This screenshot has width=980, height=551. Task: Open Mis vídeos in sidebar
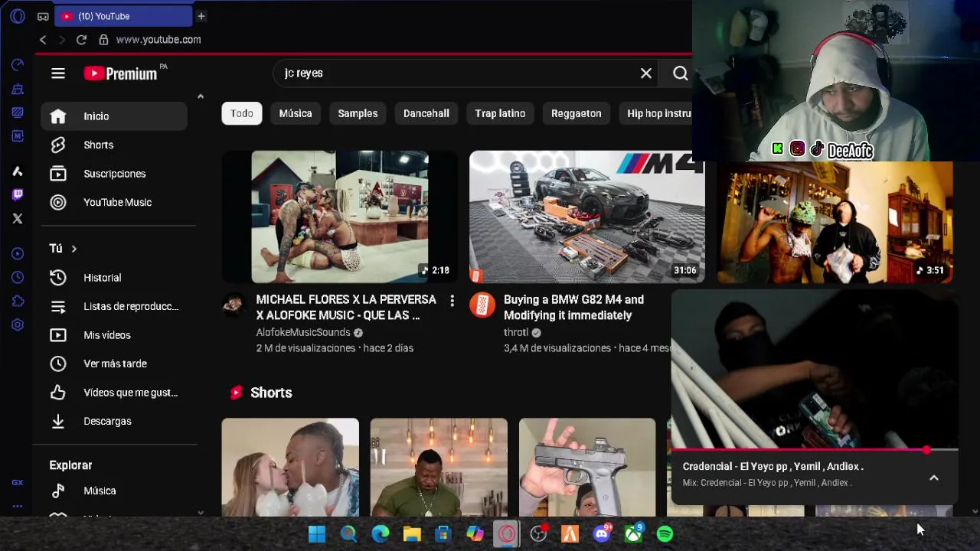114,335
